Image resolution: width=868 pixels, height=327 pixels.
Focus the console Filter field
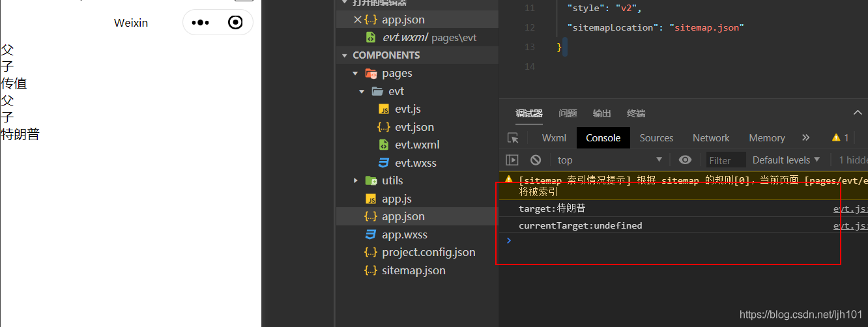[x=725, y=160]
